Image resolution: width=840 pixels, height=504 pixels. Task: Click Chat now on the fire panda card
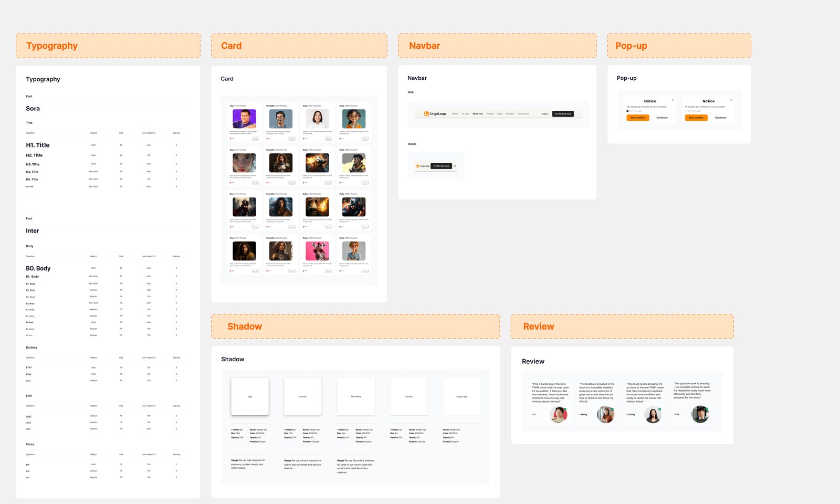pyautogui.click(x=328, y=183)
